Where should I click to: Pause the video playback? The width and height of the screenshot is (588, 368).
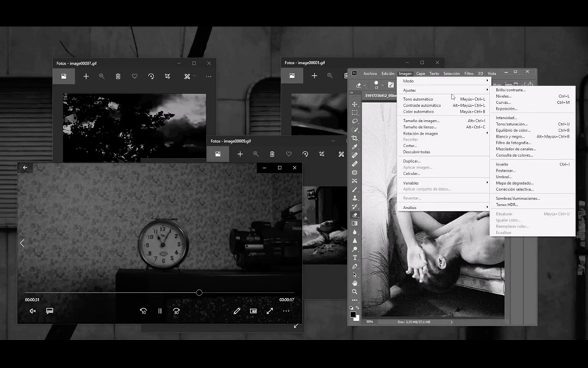[159, 311]
